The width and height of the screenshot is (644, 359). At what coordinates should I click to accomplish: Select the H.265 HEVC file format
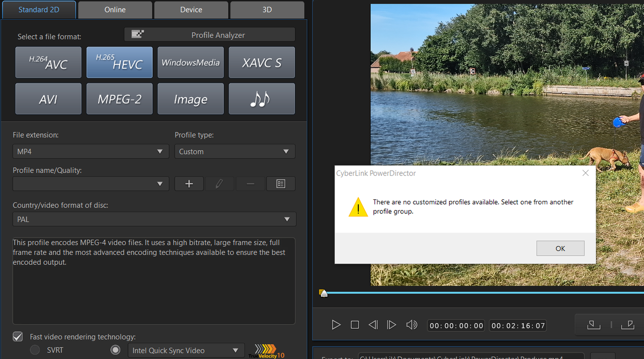[x=119, y=62]
